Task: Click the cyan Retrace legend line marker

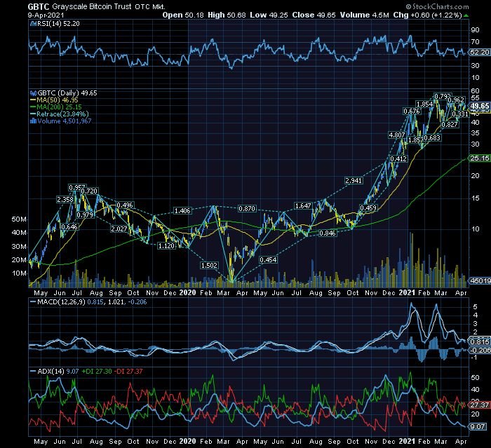Action: point(33,114)
